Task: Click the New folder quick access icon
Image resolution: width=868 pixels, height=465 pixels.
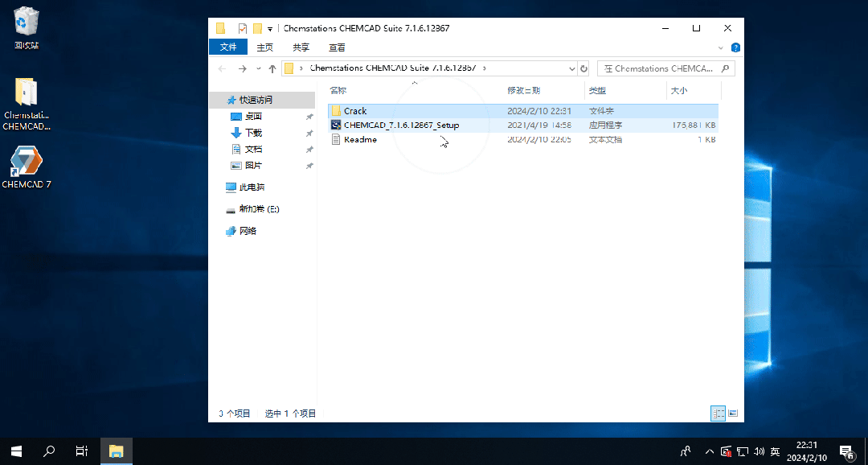Action: (257, 28)
